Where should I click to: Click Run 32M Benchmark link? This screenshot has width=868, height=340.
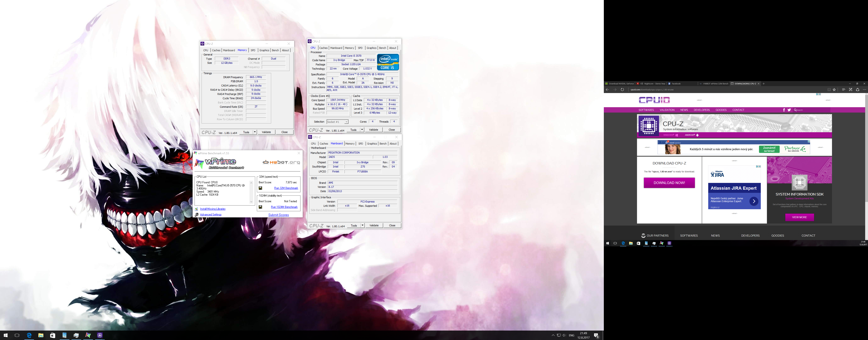[x=286, y=188]
